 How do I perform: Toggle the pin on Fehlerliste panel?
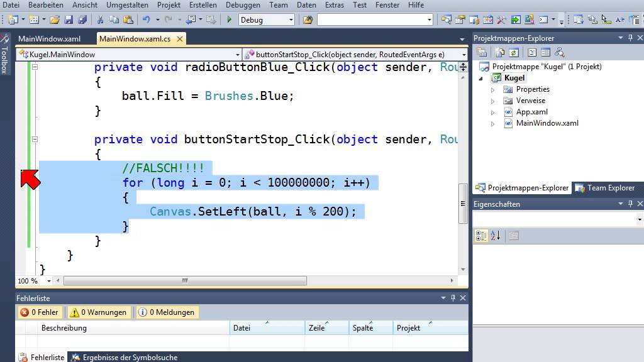(x=453, y=298)
